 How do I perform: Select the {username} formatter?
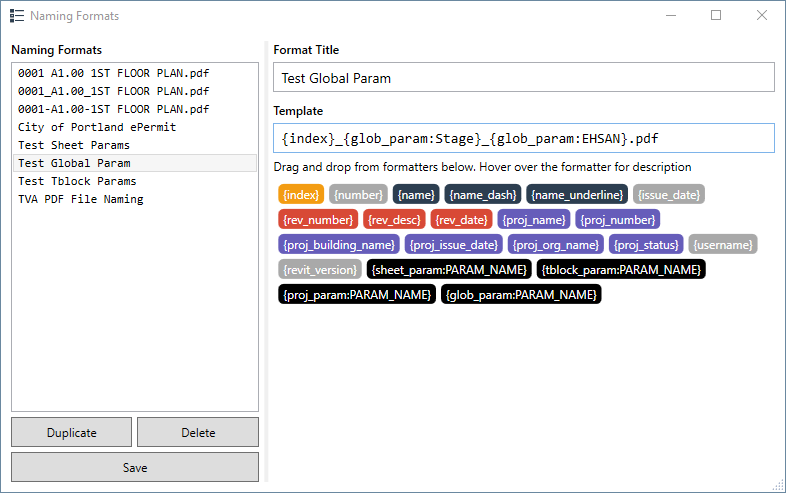[x=723, y=245]
